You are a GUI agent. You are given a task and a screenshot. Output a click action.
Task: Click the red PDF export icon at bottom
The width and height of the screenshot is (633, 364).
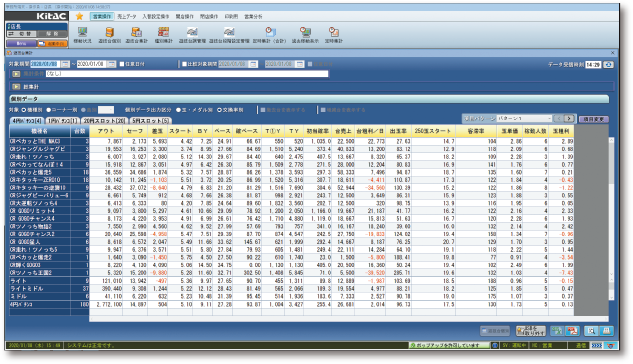click(572, 331)
